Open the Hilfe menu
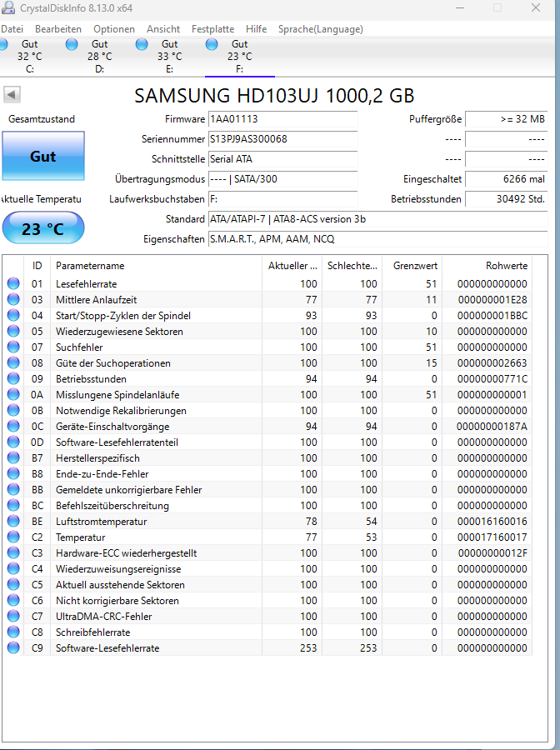560x750 pixels. 257,29
